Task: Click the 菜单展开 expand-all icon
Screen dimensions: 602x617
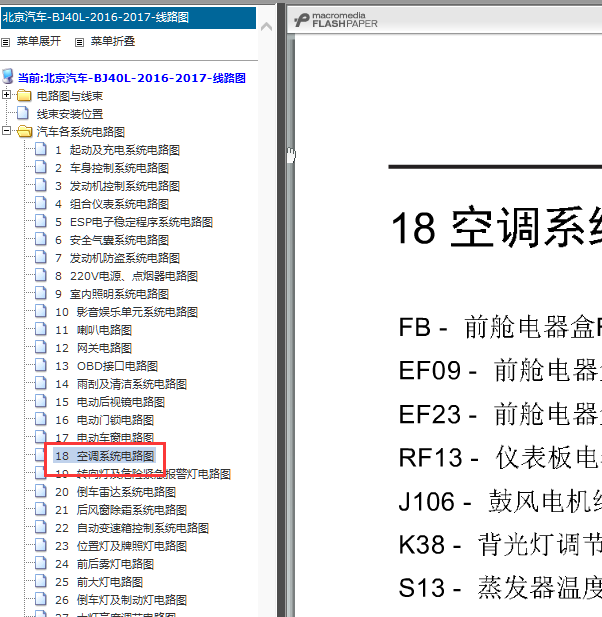Action: tap(6, 42)
